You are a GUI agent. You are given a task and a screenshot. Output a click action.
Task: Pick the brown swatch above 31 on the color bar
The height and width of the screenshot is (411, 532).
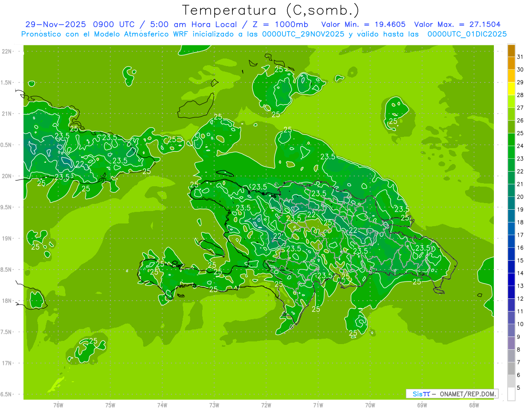tap(511, 51)
